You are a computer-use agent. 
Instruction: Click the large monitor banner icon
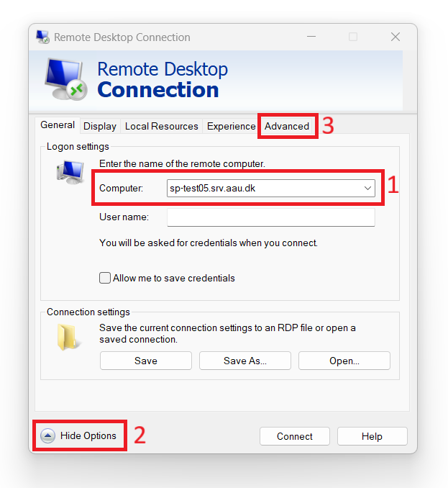tap(66, 79)
